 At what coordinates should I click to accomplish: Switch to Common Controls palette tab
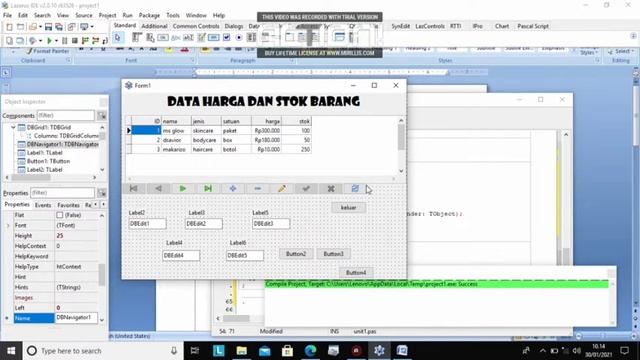pos(196,26)
